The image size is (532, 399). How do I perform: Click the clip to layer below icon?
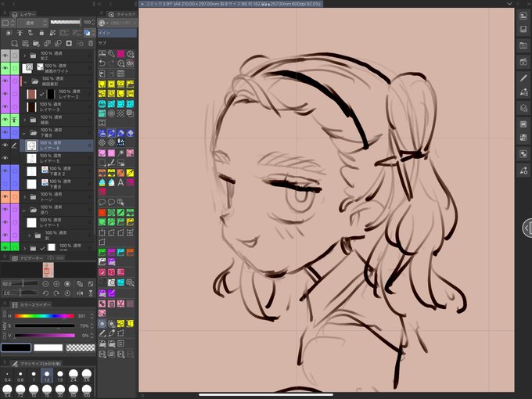pyautogui.click(x=9, y=33)
